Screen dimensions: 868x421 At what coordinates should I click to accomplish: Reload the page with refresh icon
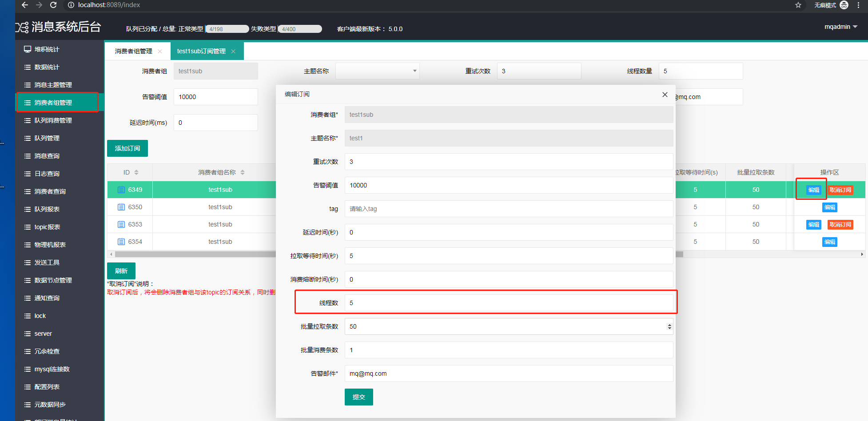pyautogui.click(x=53, y=5)
